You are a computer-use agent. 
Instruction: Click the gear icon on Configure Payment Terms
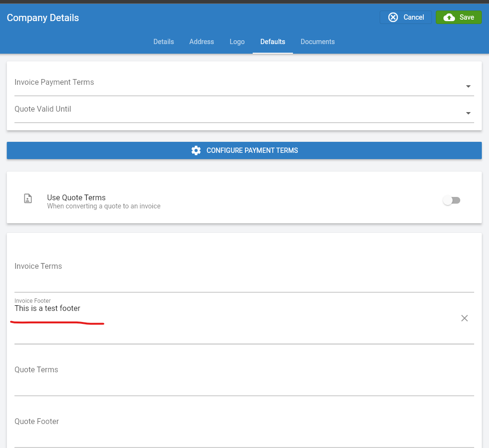[x=196, y=150]
